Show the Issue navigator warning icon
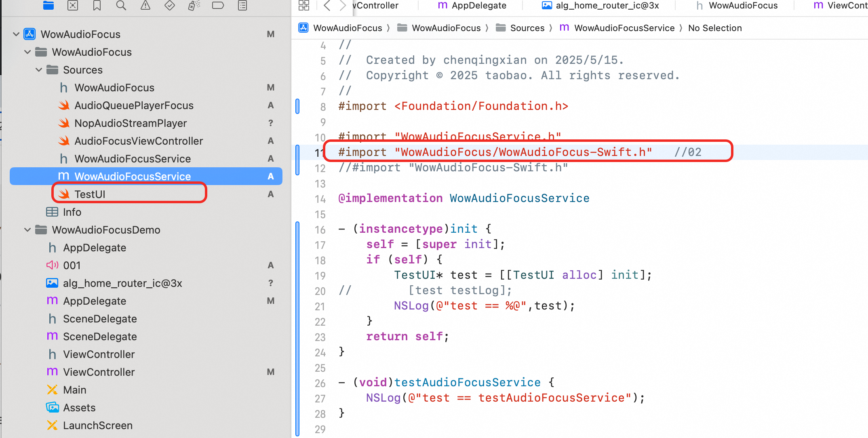Screen dimensions: 868x438 click(x=145, y=5)
